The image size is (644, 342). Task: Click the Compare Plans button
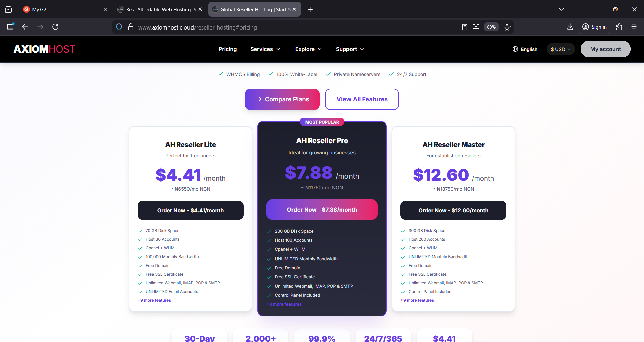coord(282,99)
